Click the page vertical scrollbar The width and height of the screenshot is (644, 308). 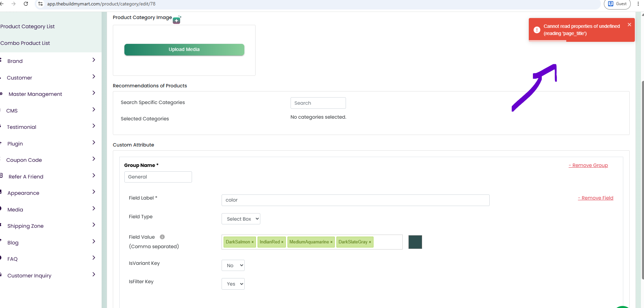[x=642, y=180]
